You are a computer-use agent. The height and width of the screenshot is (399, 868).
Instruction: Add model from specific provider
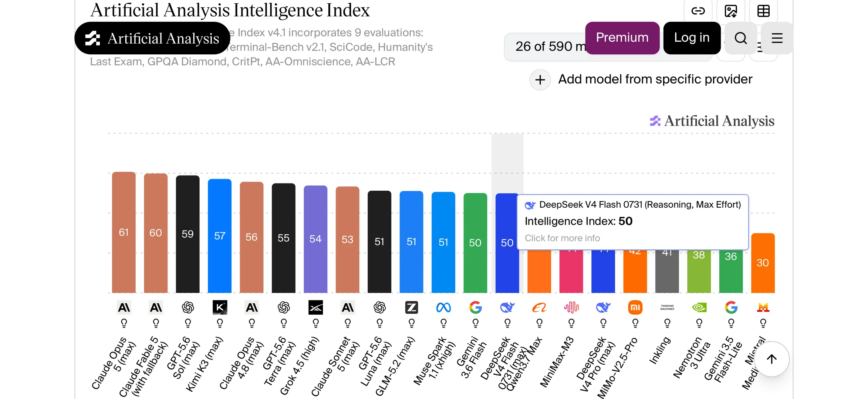coord(641,79)
